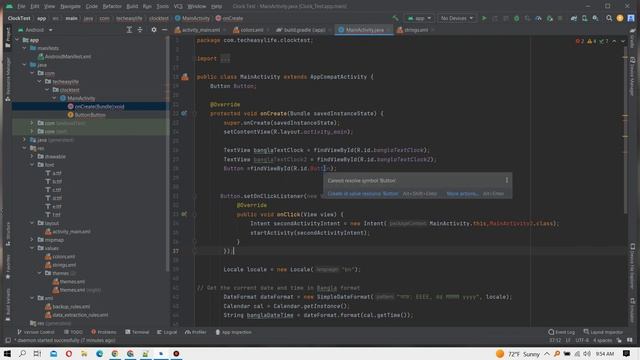640x360 pixels.
Task: Open Search Everywhere magnifier in the toolbar
Action: tap(609, 18)
